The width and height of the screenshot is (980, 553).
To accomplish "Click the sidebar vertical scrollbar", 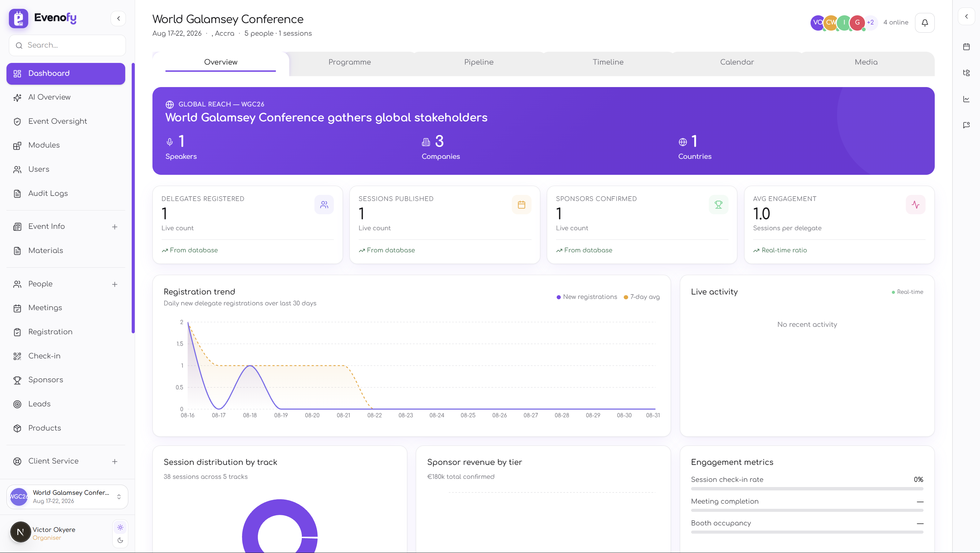I will click(x=133, y=198).
